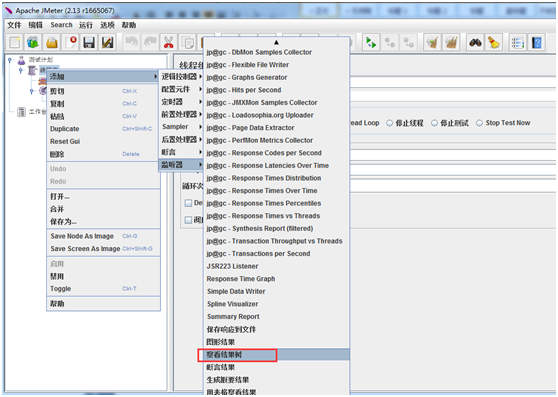Open the 选项 menu
This screenshot has width=558, height=397.
click(107, 25)
